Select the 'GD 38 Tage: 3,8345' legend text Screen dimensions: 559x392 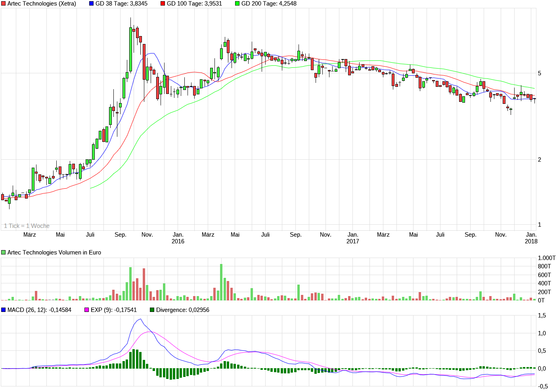(x=121, y=4)
